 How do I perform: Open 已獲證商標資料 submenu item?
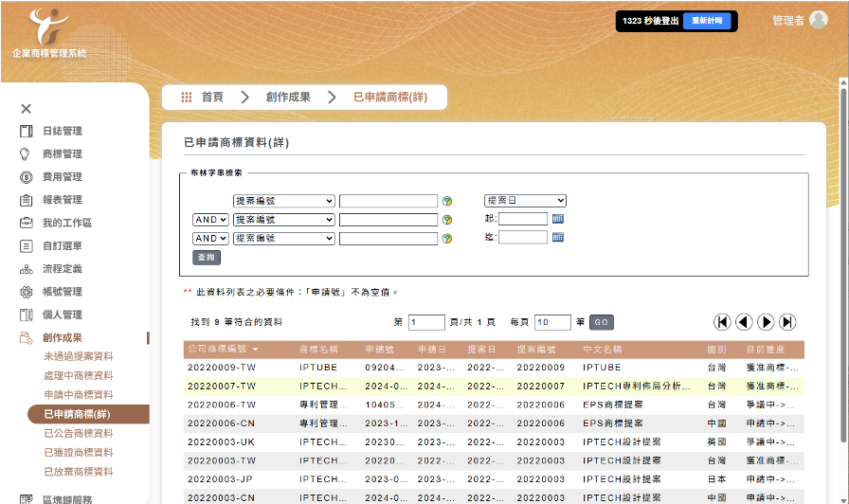(x=79, y=453)
